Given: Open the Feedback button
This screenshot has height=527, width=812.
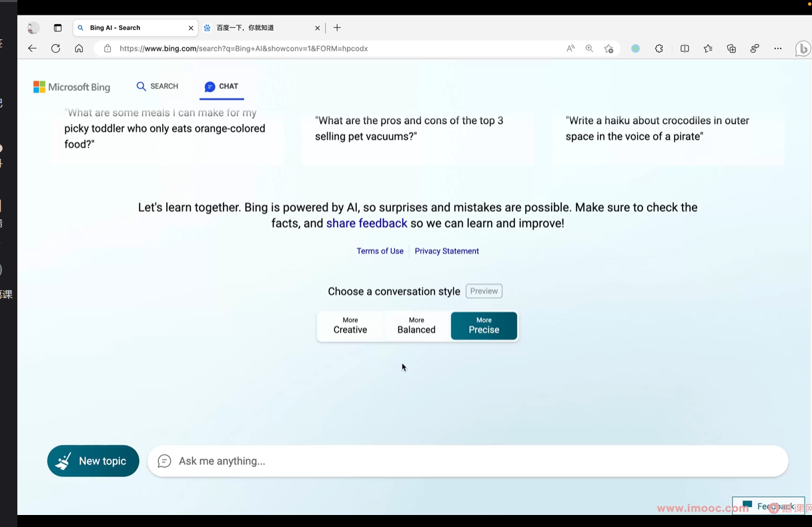Looking at the screenshot, I should (x=768, y=506).
